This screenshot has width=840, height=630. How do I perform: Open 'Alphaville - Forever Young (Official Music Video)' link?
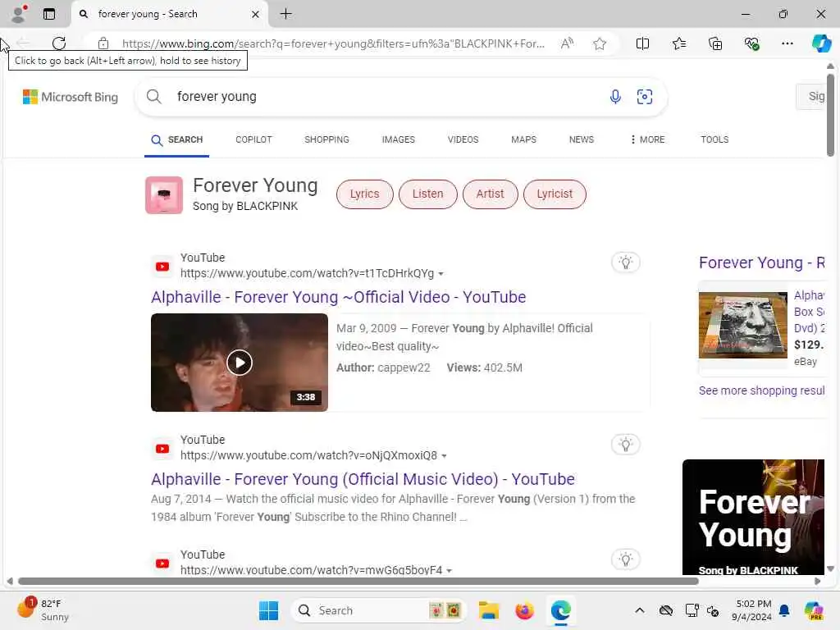click(x=363, y=479)
